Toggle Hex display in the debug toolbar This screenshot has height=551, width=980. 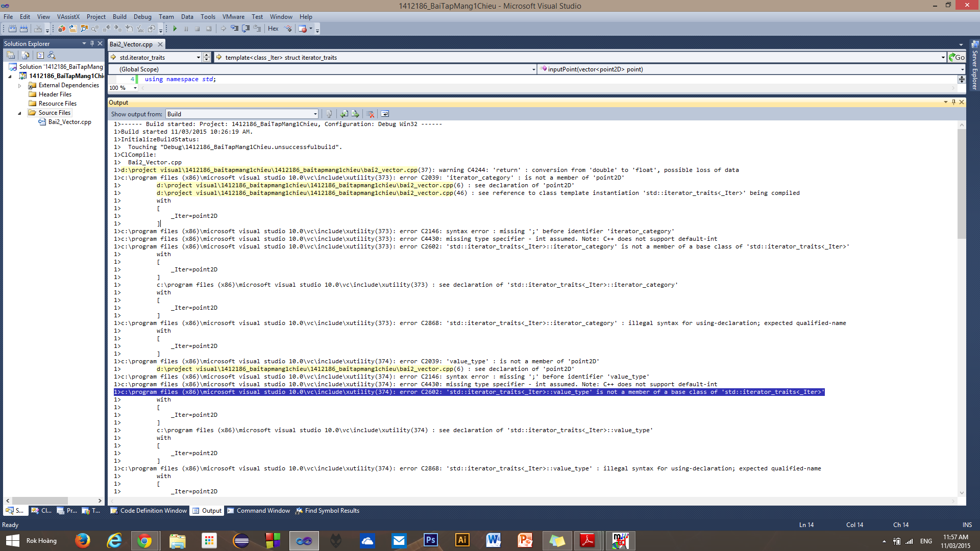tap(273, 29)
